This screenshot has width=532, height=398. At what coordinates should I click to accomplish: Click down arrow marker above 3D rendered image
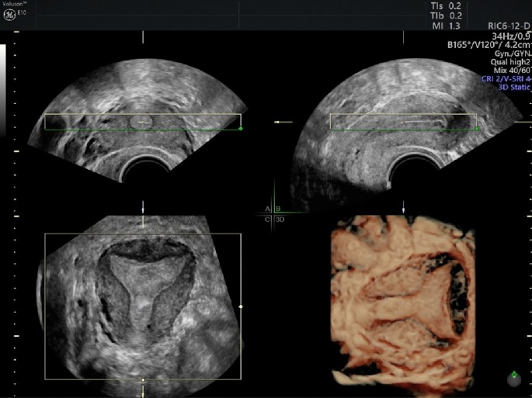(x=403, y=209)
